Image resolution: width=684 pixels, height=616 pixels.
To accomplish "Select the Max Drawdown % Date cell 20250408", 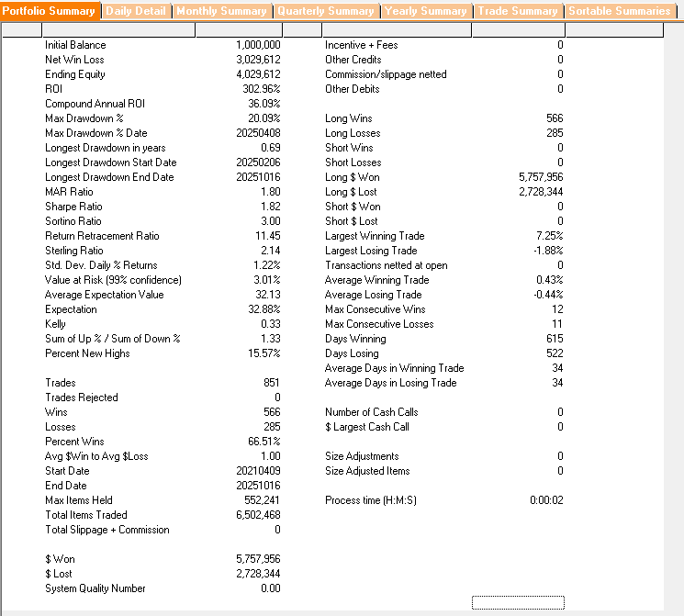I will pos(258,133).
